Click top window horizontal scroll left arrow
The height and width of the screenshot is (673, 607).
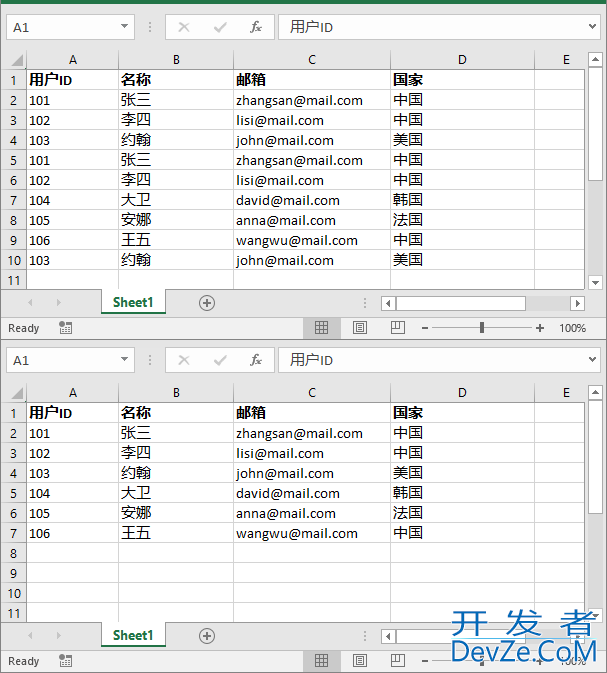click(x=388, y=303)
